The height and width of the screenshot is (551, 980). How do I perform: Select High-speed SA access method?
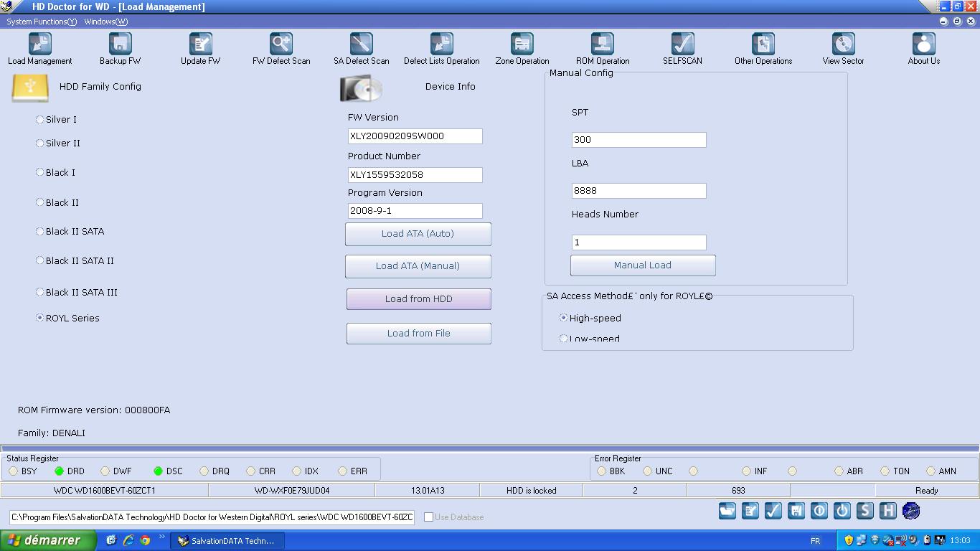coord(564,318)
